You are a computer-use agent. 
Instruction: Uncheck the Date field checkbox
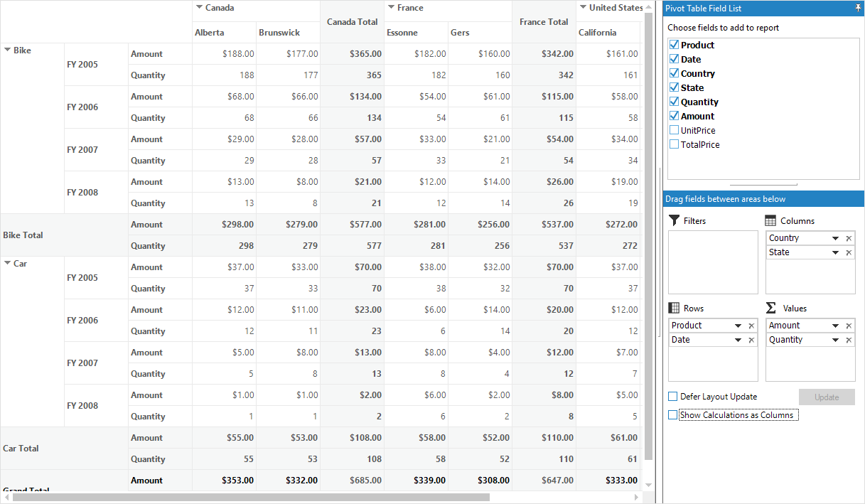click(675, 59)
